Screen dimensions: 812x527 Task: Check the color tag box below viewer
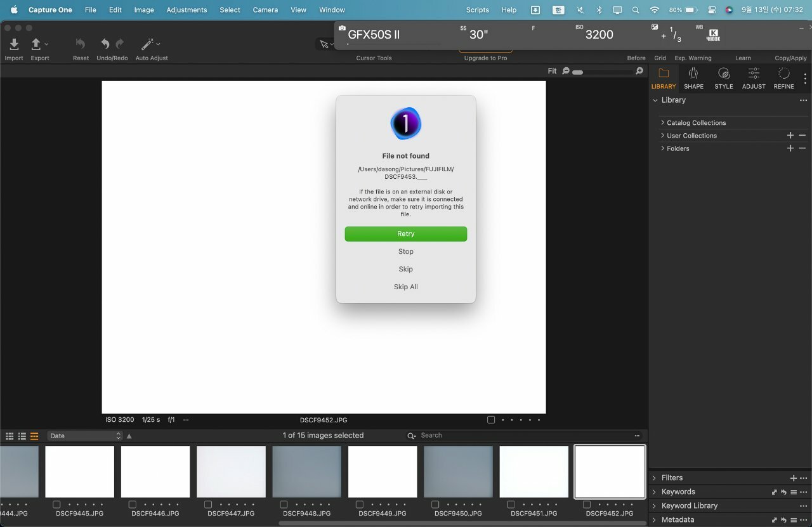(491, 420)
